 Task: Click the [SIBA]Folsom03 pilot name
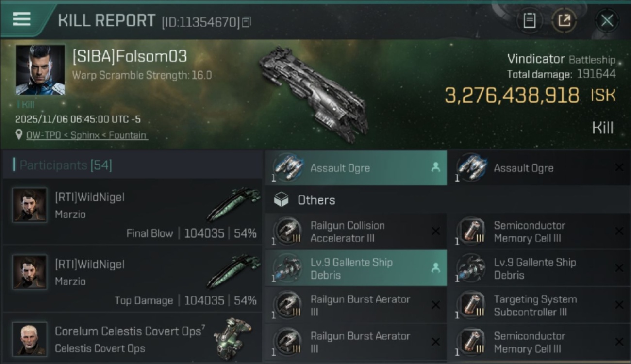(130, 56)
